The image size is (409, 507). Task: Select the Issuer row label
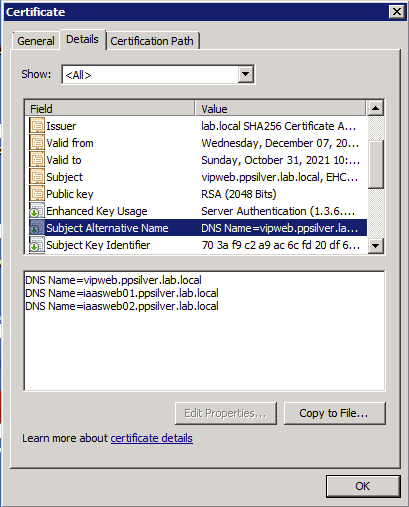[61, 126]
